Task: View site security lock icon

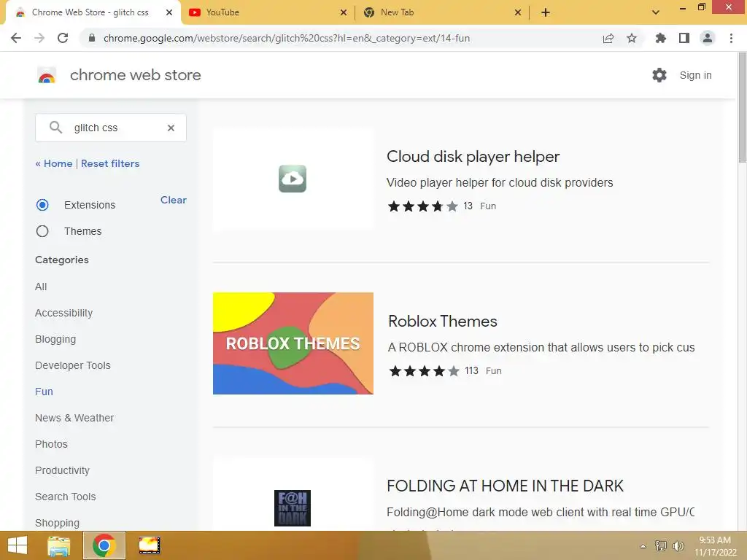Action: tap(92, 38)
